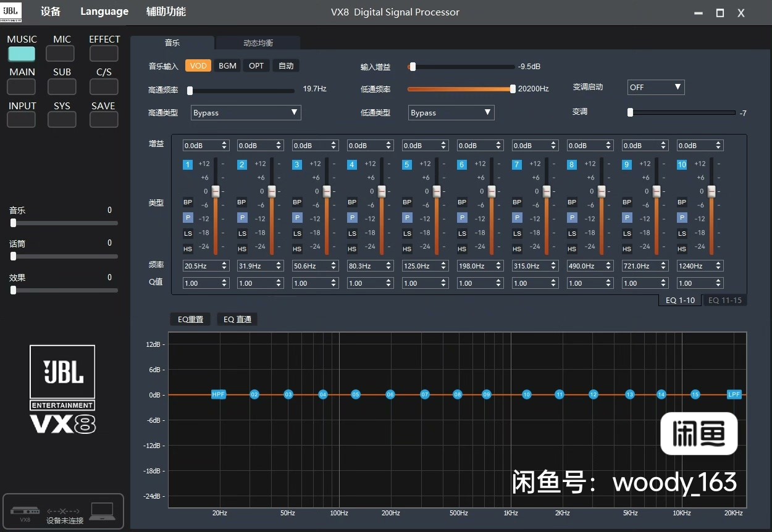Click band 9 Q value field
The height and width of the screenshot is (532, 772).
645,283
